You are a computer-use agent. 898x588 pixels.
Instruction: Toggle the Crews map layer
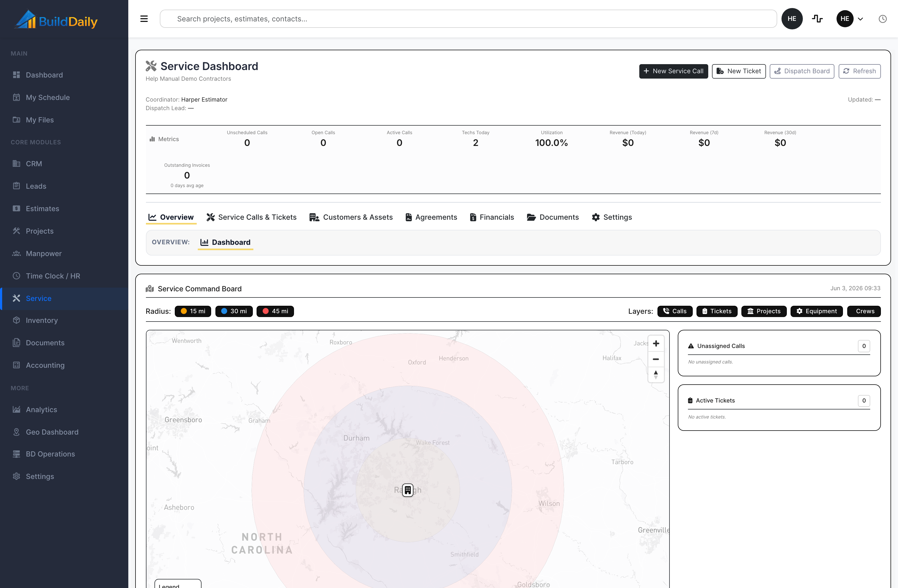click(x=864, y=311)
